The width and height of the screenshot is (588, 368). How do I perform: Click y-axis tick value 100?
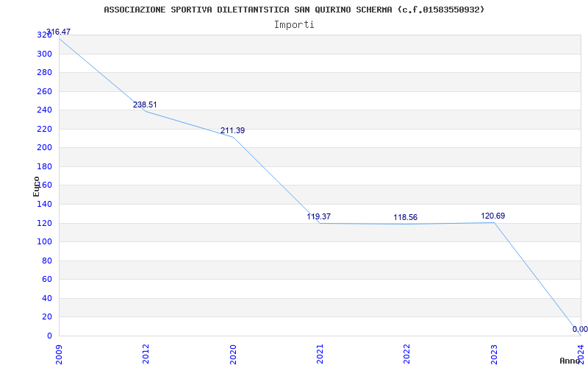[44, 241]
